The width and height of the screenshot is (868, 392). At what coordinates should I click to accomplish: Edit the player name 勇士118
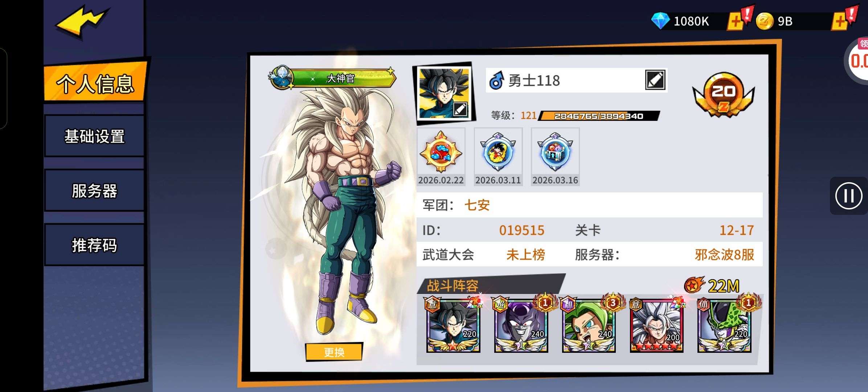tap(655, 80)
